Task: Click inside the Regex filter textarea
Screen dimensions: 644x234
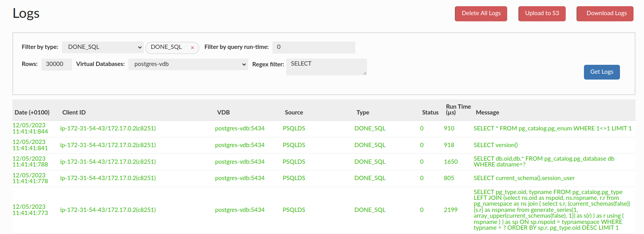Action: pos(326,66)
